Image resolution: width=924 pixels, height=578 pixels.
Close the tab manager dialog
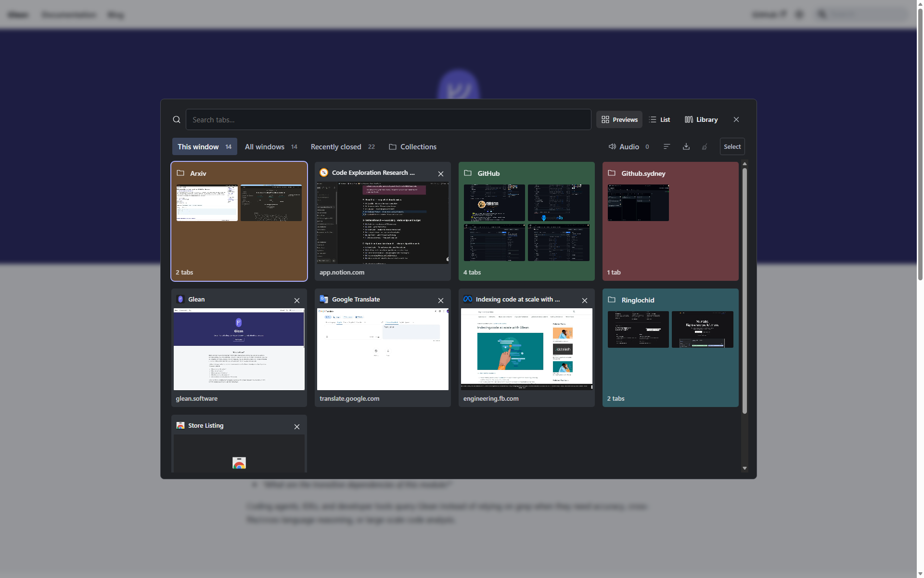736,119
